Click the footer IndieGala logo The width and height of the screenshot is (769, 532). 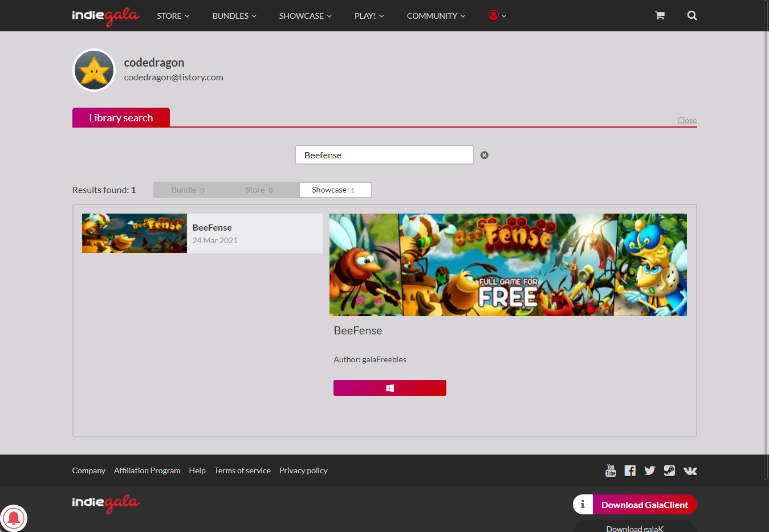point(105,504)
